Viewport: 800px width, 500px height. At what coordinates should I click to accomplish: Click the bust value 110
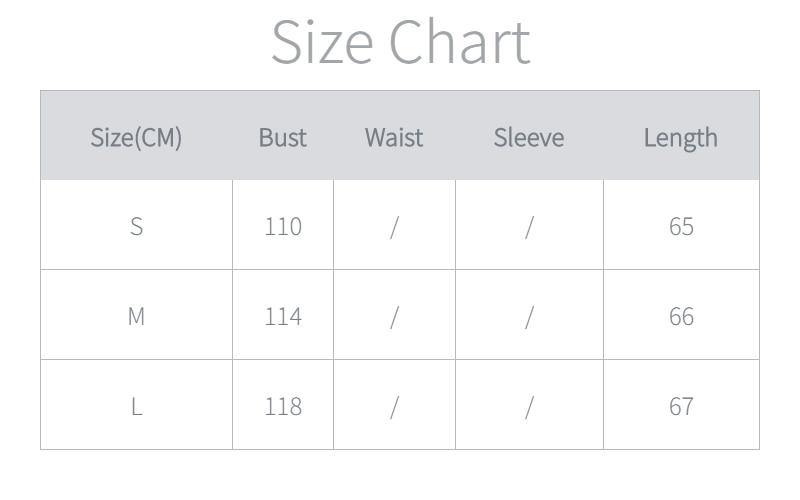pos(282,226)
